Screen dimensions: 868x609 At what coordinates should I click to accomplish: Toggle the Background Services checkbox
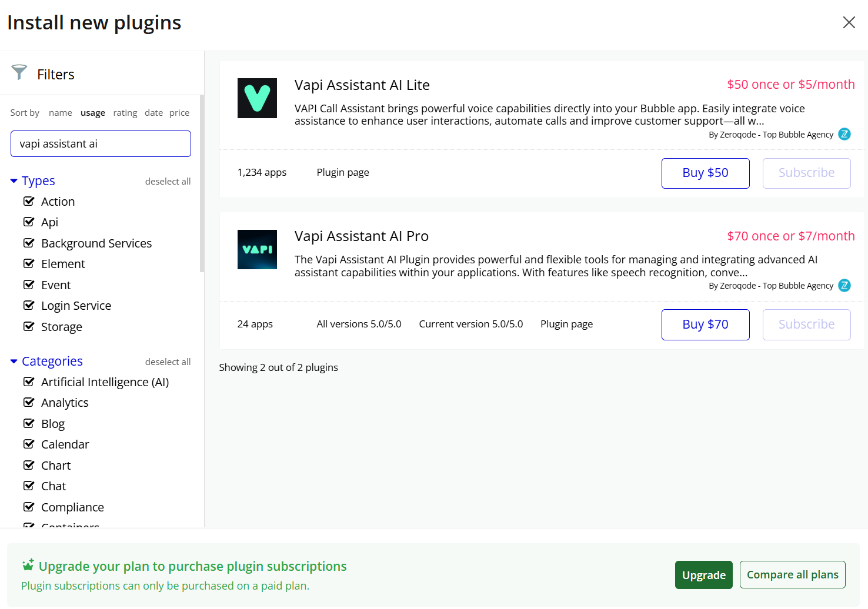coord(29,243)
